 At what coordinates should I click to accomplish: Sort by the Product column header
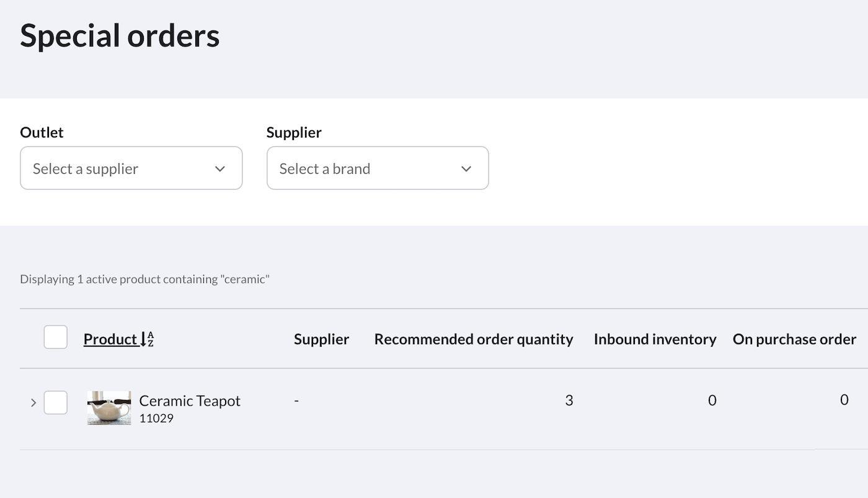tap(110, 339)
